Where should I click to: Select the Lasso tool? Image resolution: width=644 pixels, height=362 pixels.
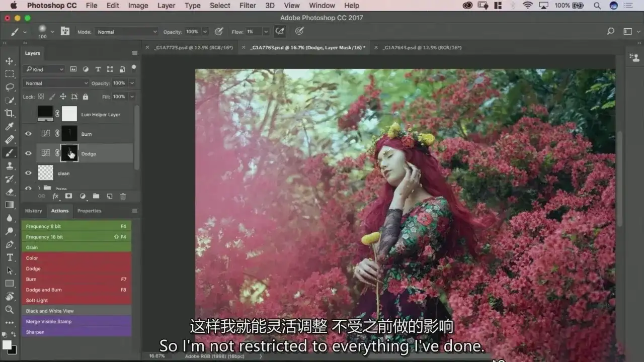[10, 87]
